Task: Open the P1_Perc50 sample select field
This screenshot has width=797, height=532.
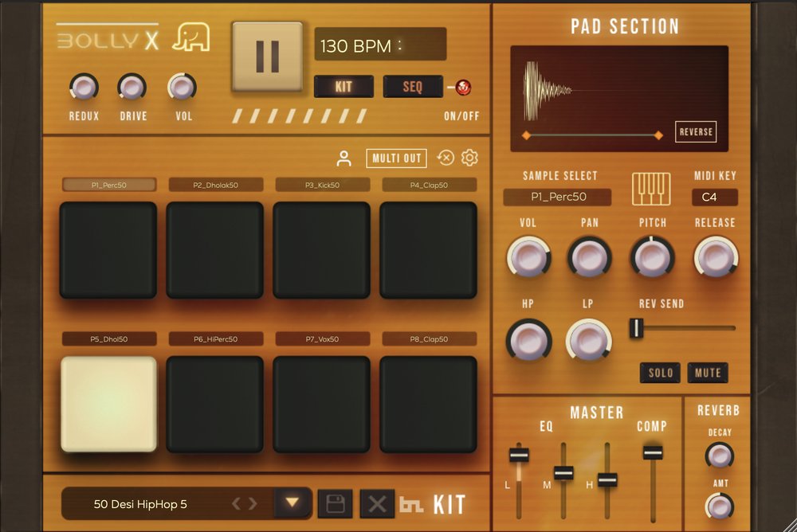Action: pyautogui.click(x=559, y=197)
